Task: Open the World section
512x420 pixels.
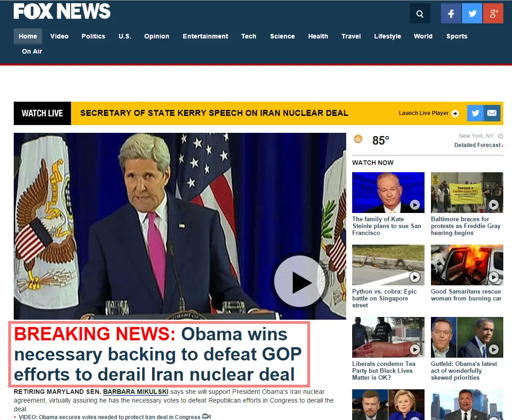Action: coord(423,36)
